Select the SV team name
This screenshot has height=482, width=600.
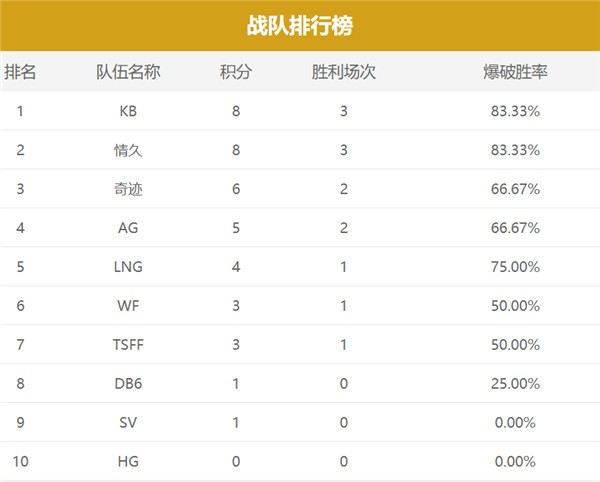128,423
